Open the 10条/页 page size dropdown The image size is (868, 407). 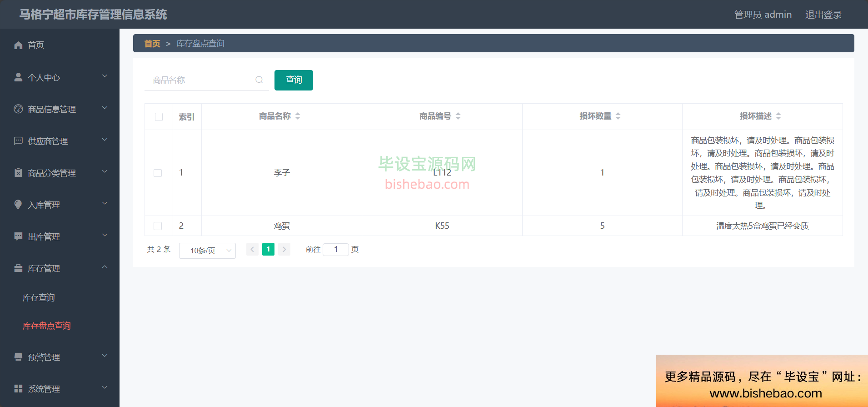pos(207,251)
